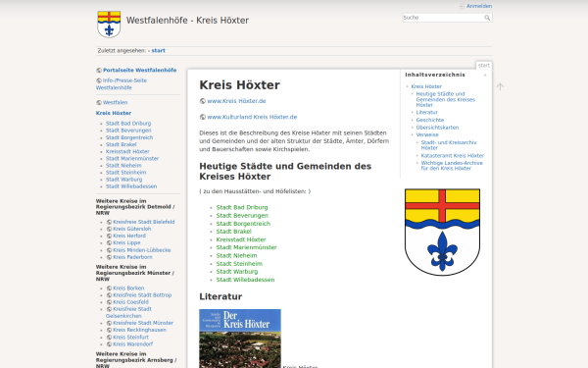The width and height of the screenshot is (588, 368).
Task: Open green Stadt Borgentreich list entry
Action: 243,224
